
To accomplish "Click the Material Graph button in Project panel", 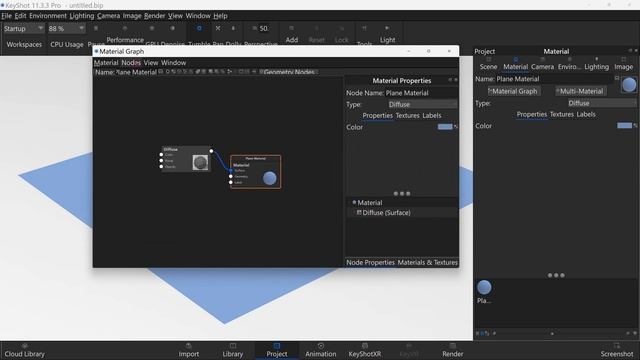I will tap(513, 91).
